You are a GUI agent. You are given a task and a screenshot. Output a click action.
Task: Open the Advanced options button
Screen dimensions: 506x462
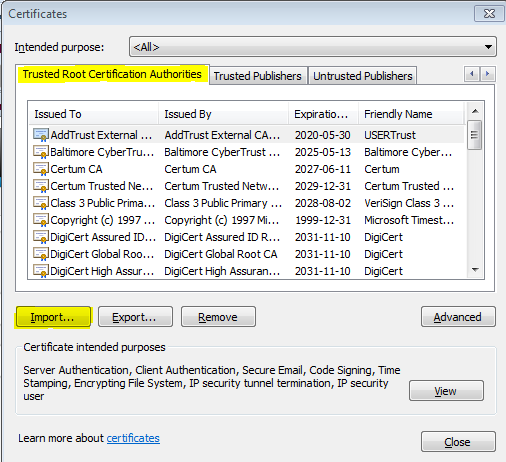458,317
